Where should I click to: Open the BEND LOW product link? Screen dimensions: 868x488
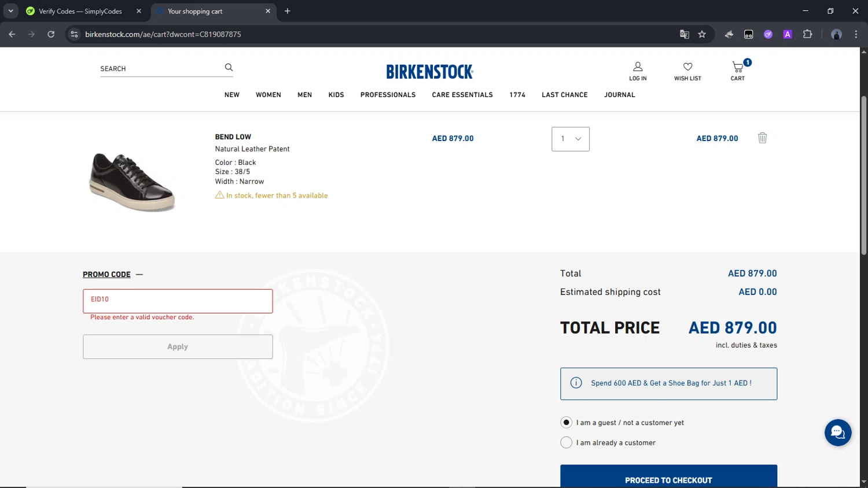click(233, 137)
